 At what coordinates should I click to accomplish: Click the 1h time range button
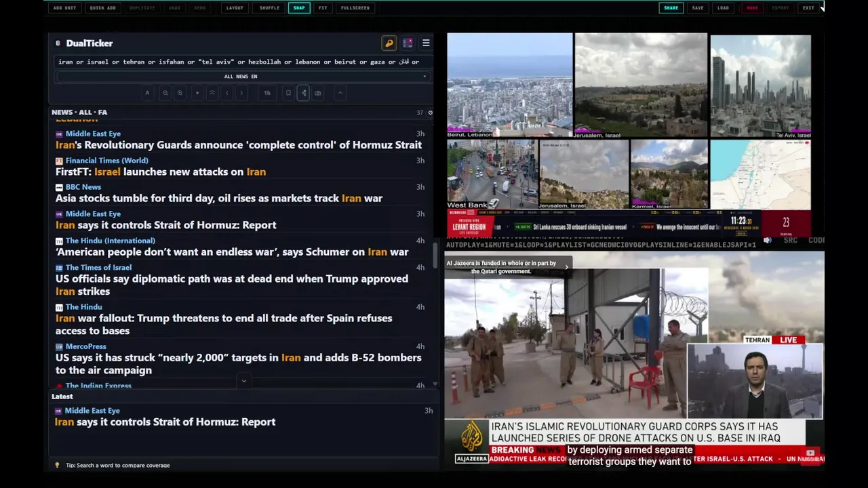(x=267, y=93)
